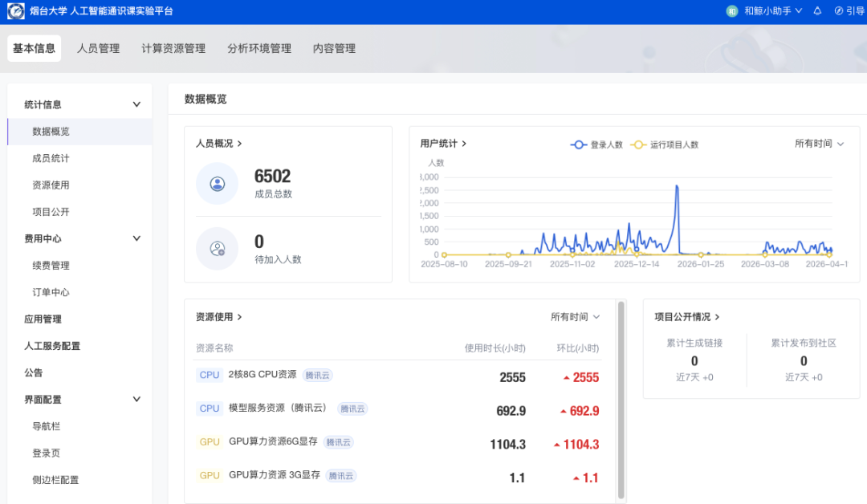Select 成员统计 in the sidebar
The image size is (867, 504).
[51, 158]
